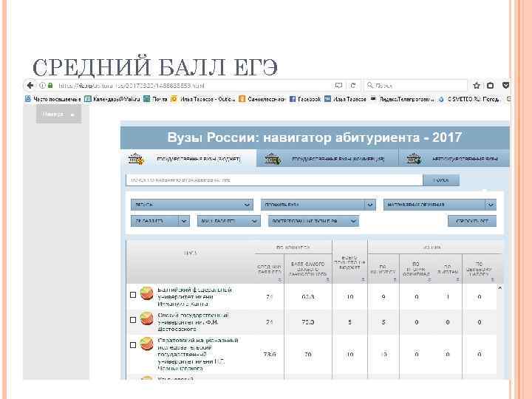Click the browser Поиск search box
This screenshot has height=399, width=532.
pyautogui.click(x=417, y=86)
